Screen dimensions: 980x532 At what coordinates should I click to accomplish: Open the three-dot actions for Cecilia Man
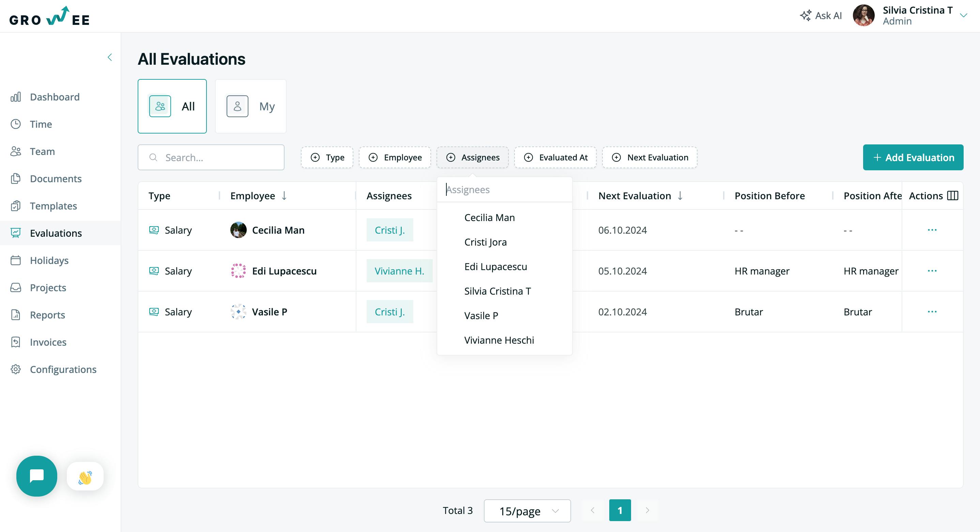[932, 230]
